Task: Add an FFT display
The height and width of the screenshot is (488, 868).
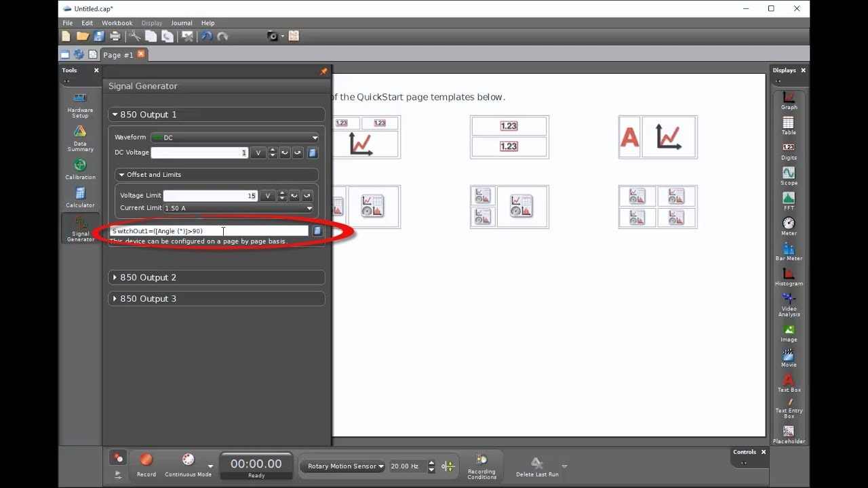Action: (789, 201)
